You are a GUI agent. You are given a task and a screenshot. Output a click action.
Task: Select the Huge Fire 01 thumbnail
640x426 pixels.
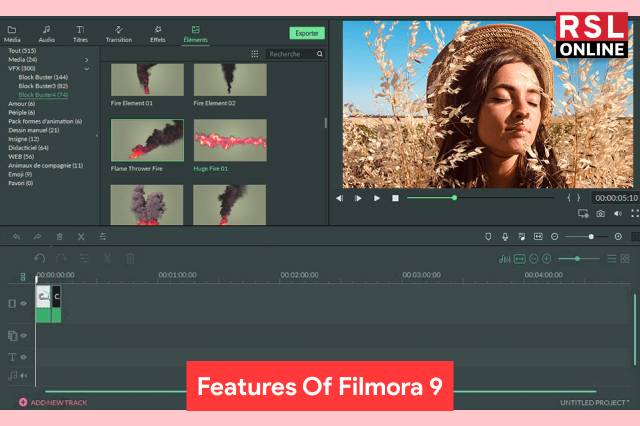coord(230,140)
